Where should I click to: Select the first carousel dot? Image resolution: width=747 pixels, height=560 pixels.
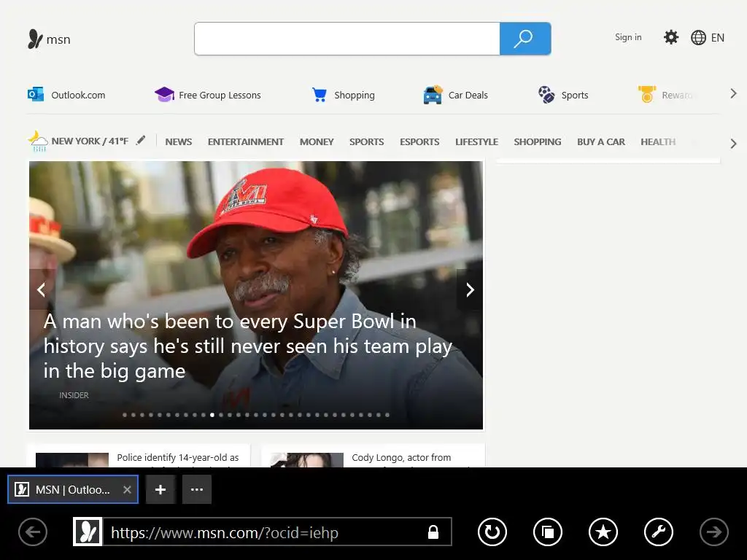125,415
